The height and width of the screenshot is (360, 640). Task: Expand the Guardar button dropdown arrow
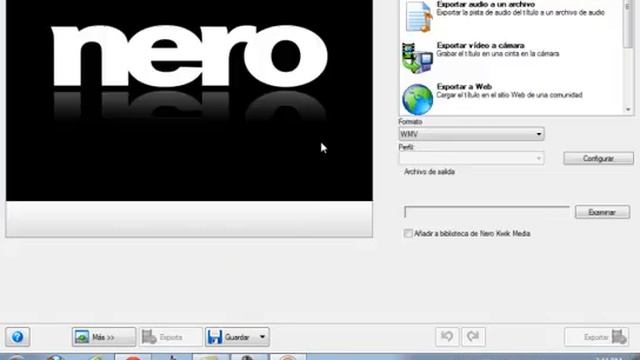click(x=262, y=337)
